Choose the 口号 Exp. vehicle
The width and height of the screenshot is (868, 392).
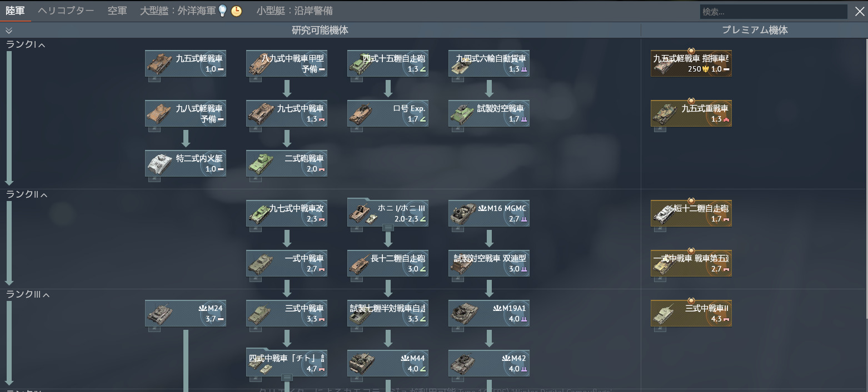pos(388,113)
